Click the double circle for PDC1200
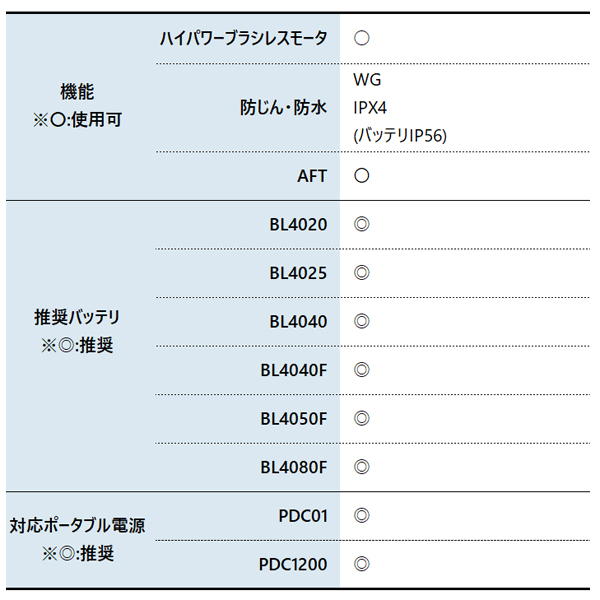Image resolution: width=600 pixels, height=600 pixels. pos(362,564)
